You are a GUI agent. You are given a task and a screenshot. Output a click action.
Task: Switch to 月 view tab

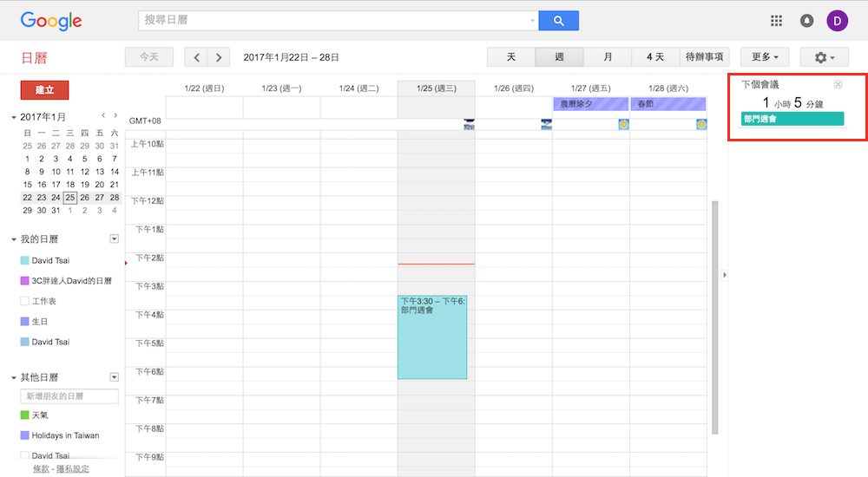tap(608, 57)
